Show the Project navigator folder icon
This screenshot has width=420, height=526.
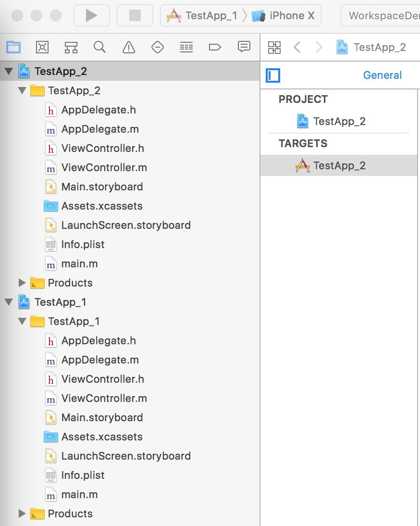click(x=13, y=47)
